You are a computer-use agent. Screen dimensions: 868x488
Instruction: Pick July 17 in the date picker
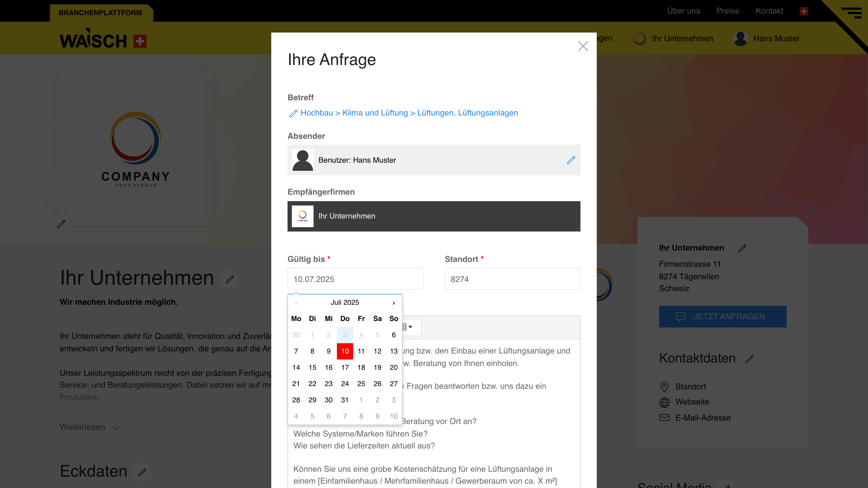click(x=345, y=367)
